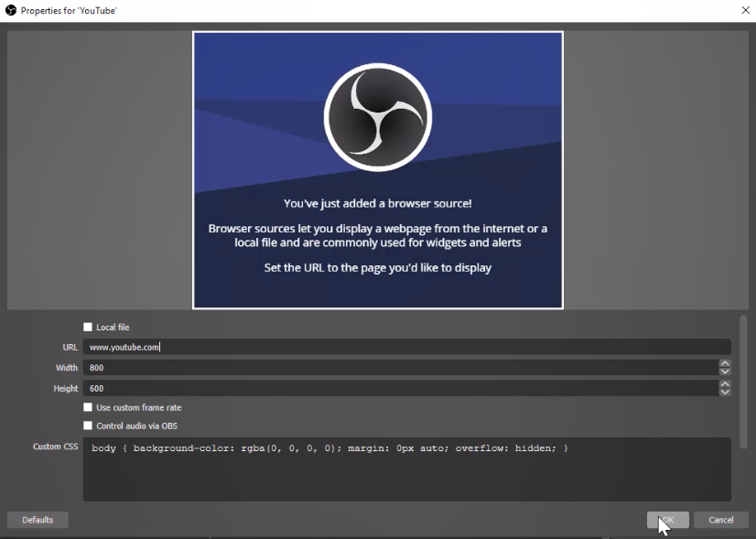Click the OBS icon in title bar
Screen dimensions: 756x539
[11, 10]
